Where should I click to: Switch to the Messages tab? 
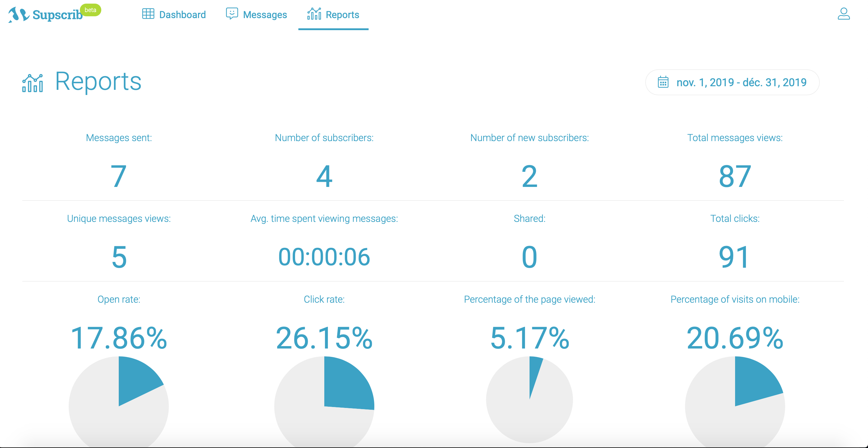(265, 15)
